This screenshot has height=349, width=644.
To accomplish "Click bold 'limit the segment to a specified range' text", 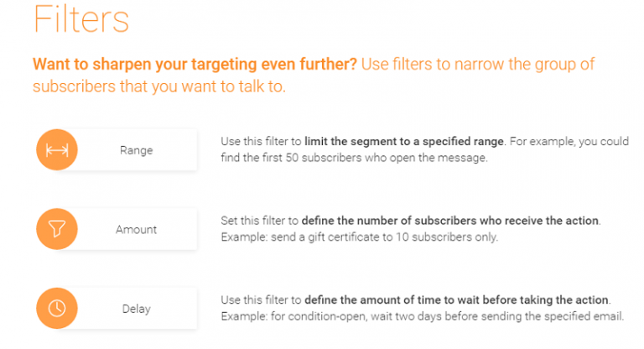I will (x=403, y=142).
